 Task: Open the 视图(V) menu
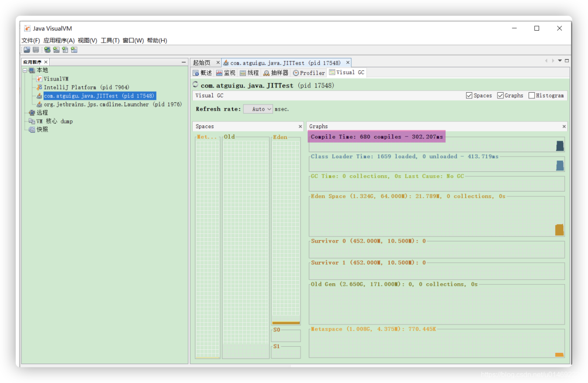(x=87, y=41)
